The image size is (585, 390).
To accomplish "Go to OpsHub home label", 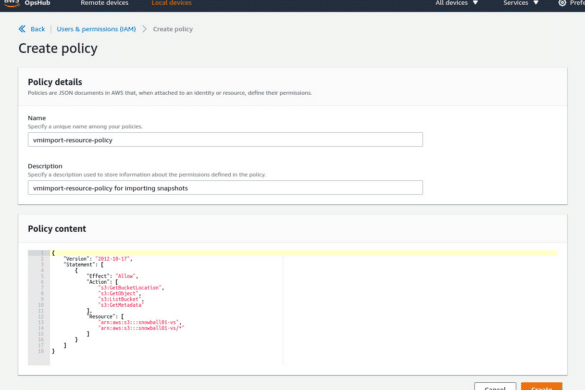I will pos(37,3).
